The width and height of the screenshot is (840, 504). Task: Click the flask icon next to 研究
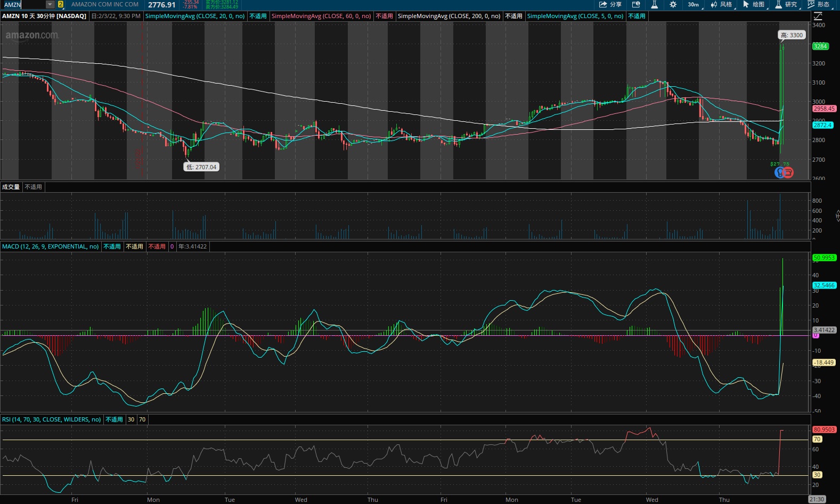(x=779, y=4)
